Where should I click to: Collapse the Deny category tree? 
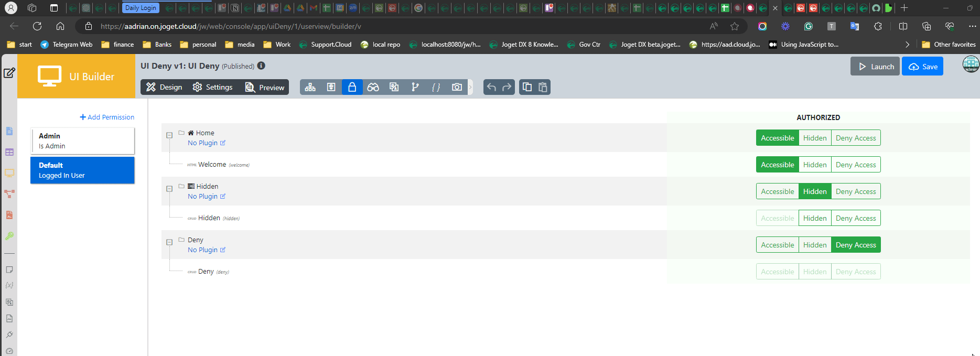pyautogui.click(x=169, y=242)
